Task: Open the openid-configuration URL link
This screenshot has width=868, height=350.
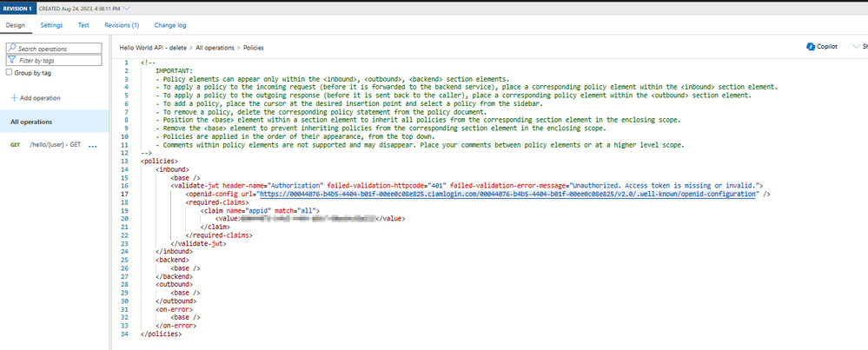Action: tap(507, 194)
